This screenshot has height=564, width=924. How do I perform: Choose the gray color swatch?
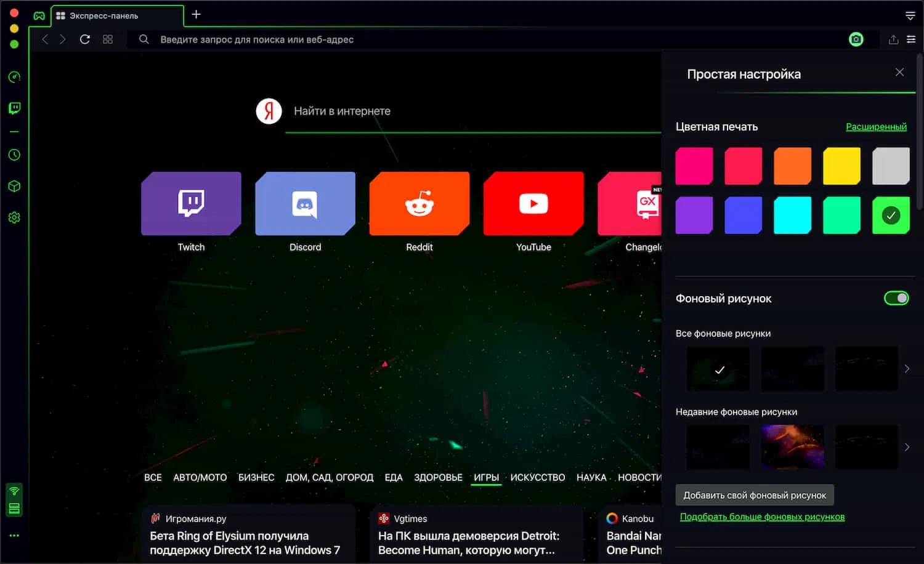click(891, 166)
